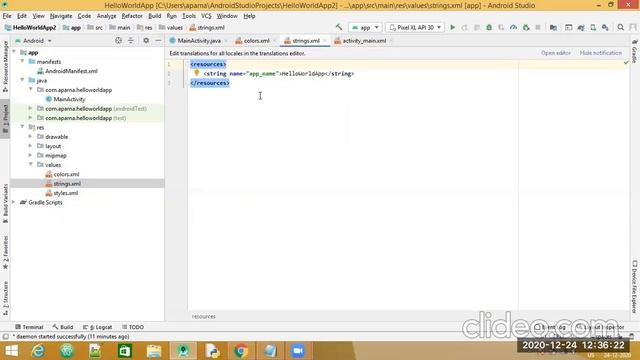This screenshot has height=360, width=640.
Task: Collapse the java folder
Action: tap(22, 80)
